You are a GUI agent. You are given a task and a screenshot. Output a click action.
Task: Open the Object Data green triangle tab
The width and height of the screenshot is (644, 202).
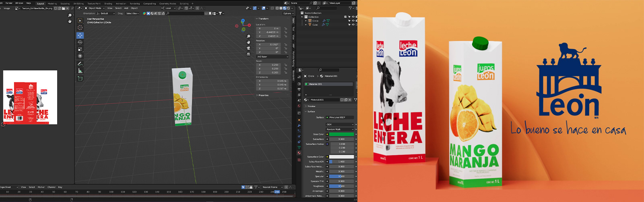[299, 148]
